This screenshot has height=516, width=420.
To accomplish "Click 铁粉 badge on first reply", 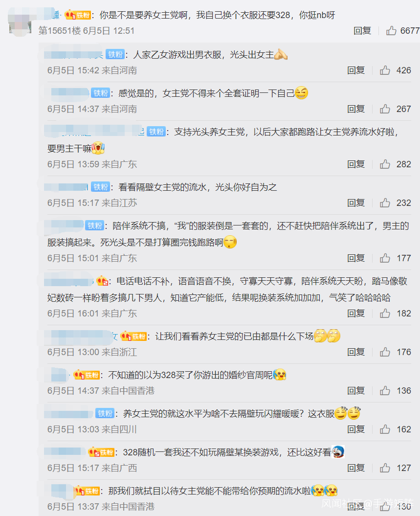I will click(x=115, y=54).
